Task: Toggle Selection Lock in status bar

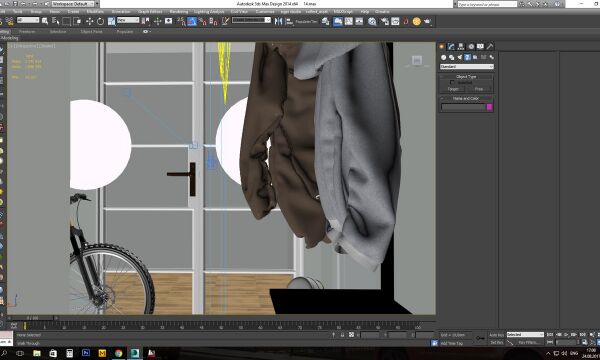Action: 342,335
